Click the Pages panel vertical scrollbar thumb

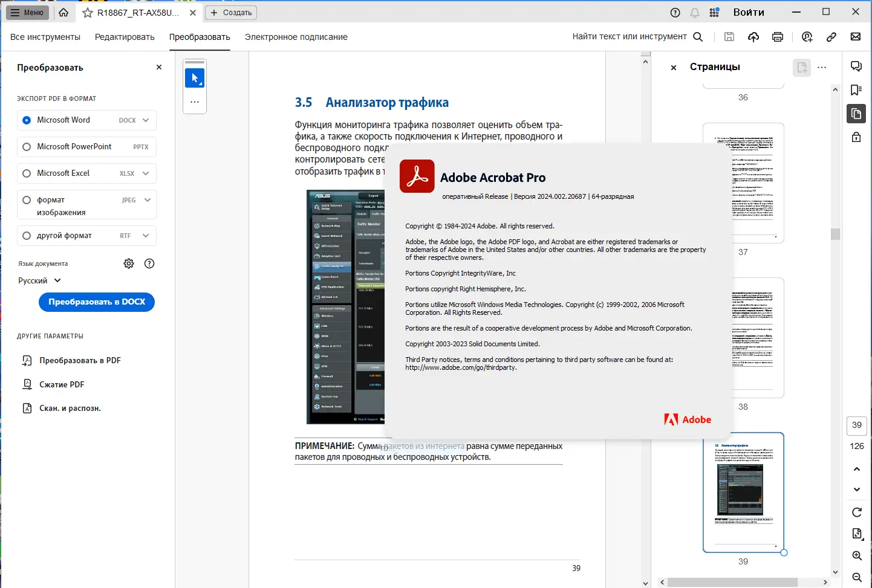tap(835, 234)
